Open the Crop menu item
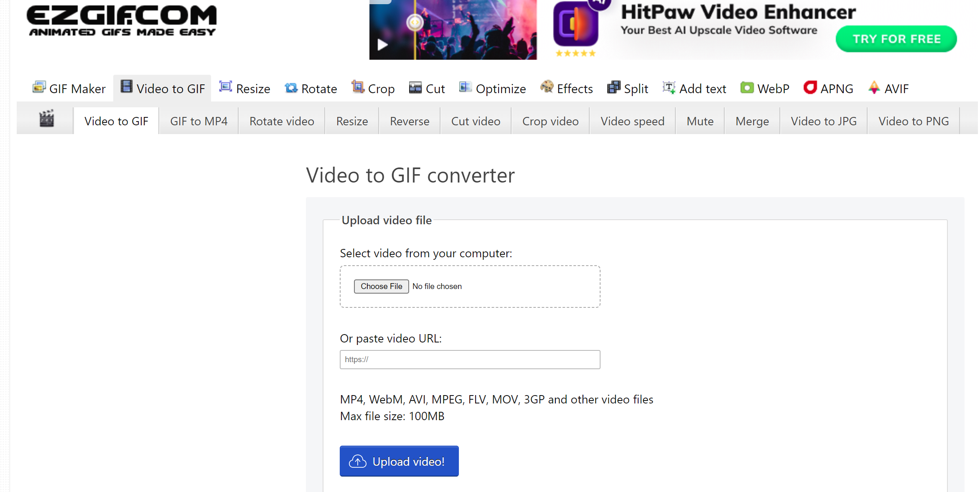Screen dimensions: 980x492 coord(373,88)
